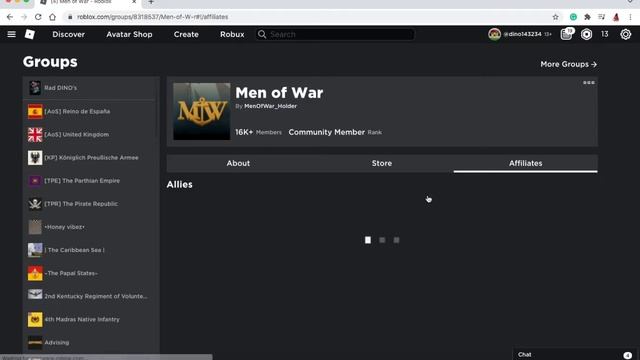This screenshot has height=360, width=640.
Task: Select Königlich Preußische Armee group
Action: pyautogui.click(x=91, y=158)
